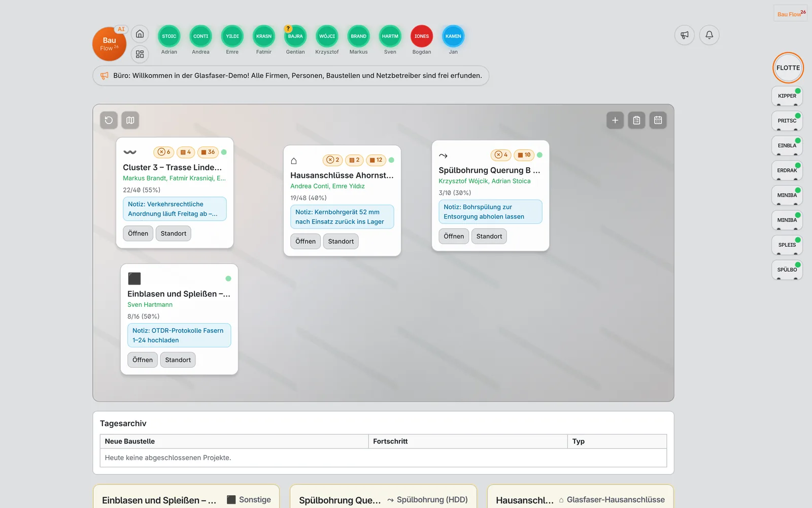The height and width of the screenshot is (508, 812).
Task: Click Notiz Kernbohrgerät 52 mm note
Action: [x=342, y=217]
